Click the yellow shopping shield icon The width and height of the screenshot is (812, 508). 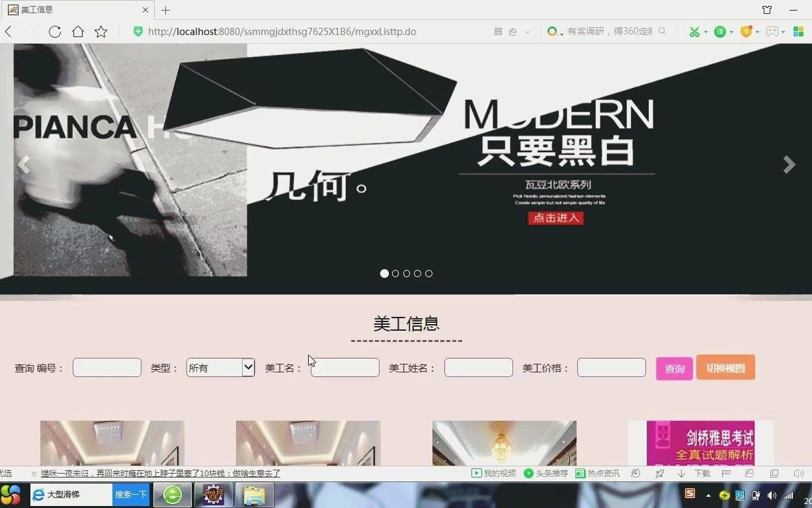pos(747,31)
